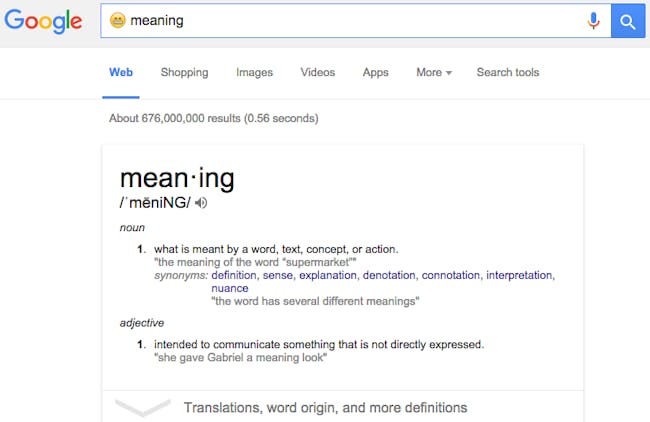Click the emoji in the search box

(x=118, y=20)
